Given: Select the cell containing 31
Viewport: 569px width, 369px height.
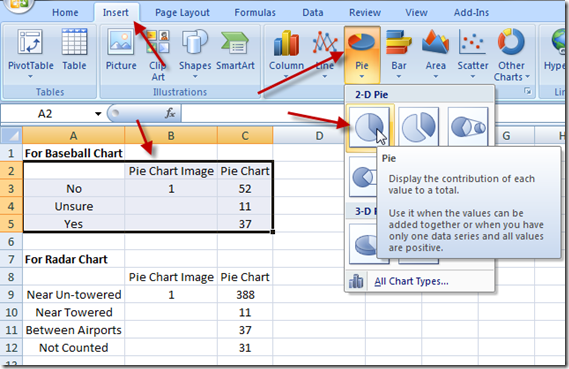Looking at the screenshot, I should pyautogui.click(x=245, y=348).
